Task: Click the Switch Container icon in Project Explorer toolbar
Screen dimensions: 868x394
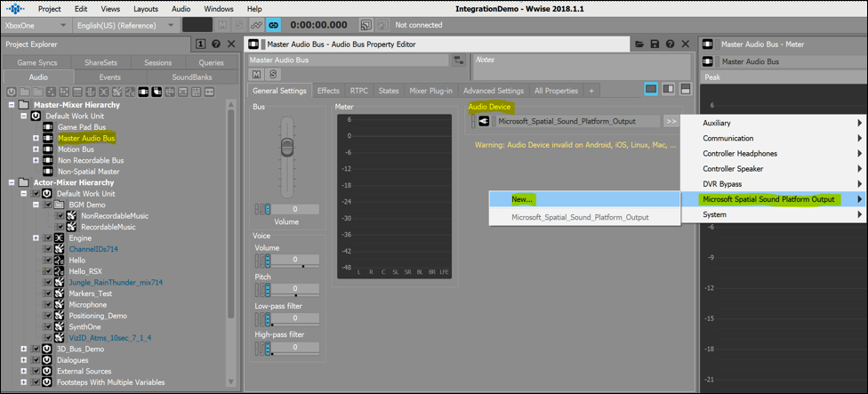Action: tap(90, 92)
